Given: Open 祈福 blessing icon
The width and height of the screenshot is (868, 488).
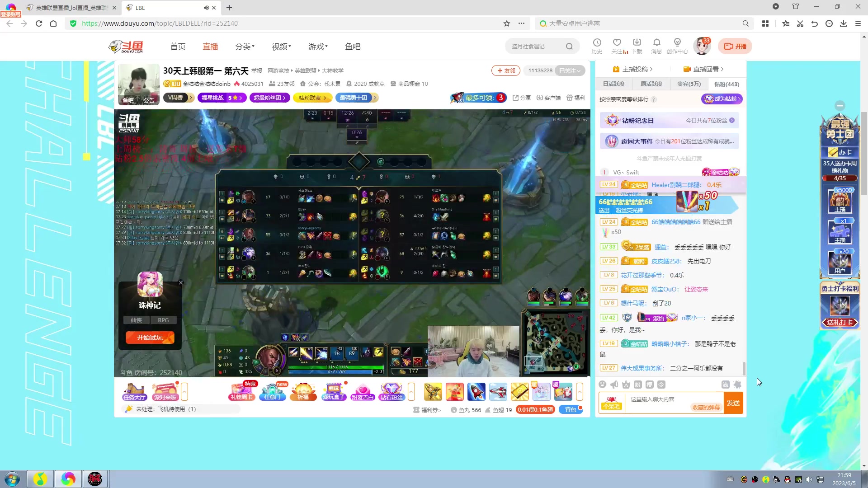Looking at the screenshot, I should click(303, 391).
